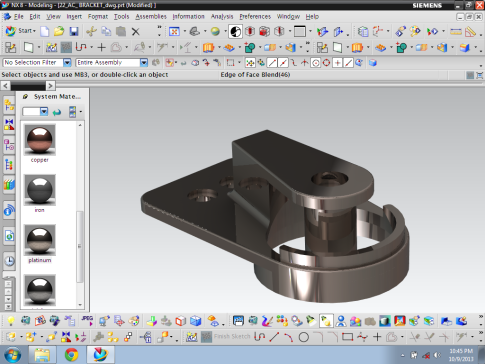Screen dimensions: 485x364
Task: Launch Chrome from the Windows taskbar
Action: (71, 355)
